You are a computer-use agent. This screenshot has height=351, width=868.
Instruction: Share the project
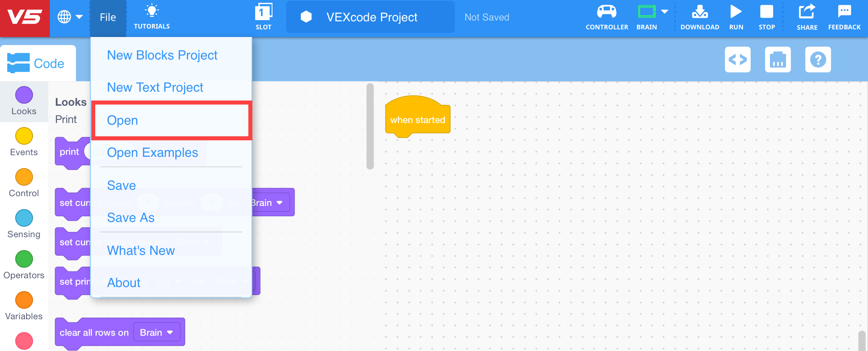(807, 17)
